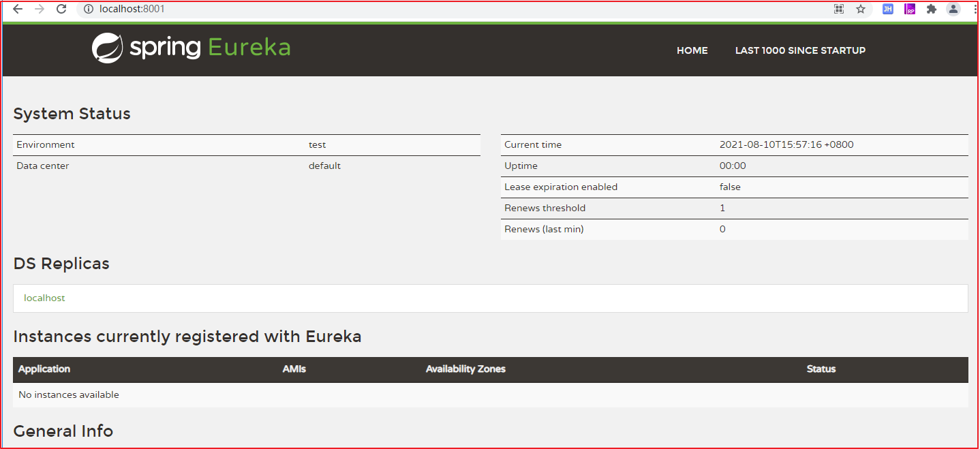Screen dimensions: 980x449
Task: Bookmark this page with star icon
Action: 861,9
